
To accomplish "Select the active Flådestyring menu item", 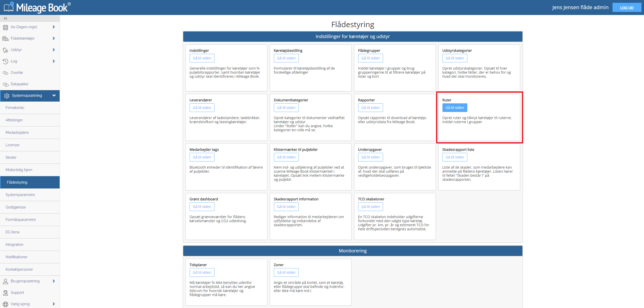I will tap(30, 182).
